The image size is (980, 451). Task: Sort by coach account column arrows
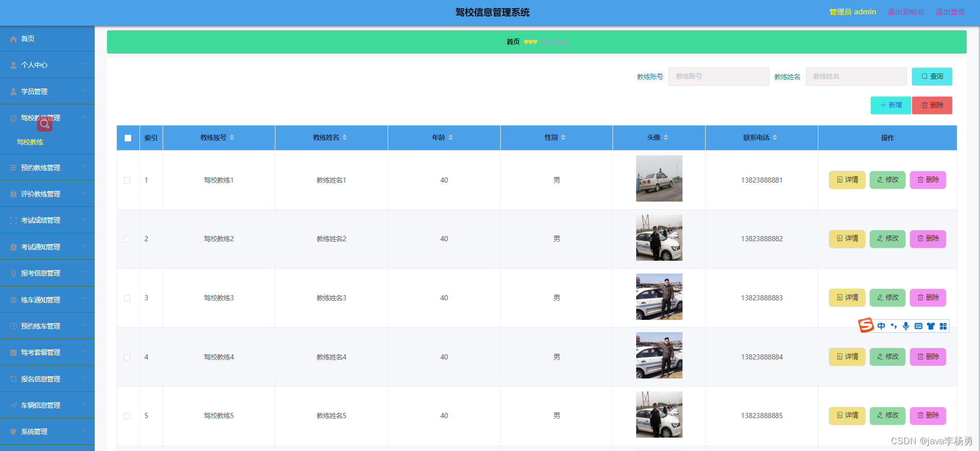232,137
